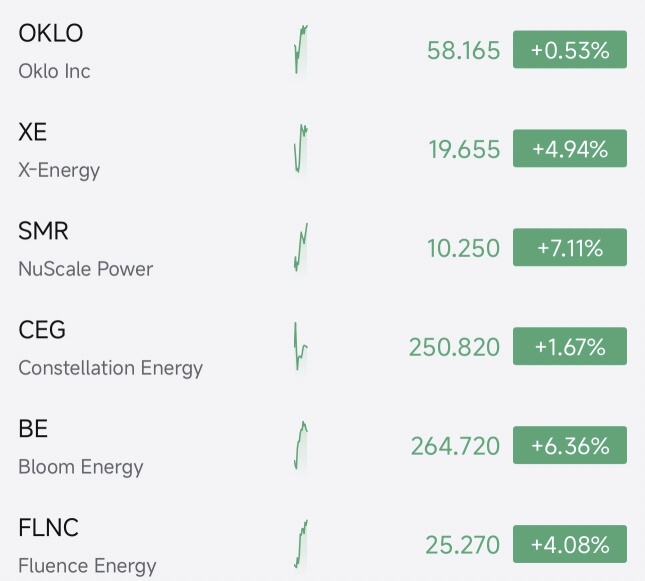Select Fluence Energy in the list
The image size is (645, 581).
click(322, 544)
